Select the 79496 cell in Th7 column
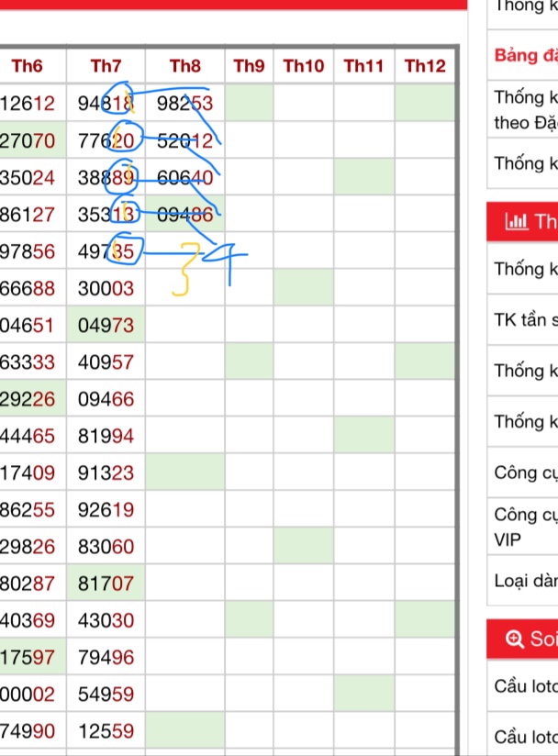Image resolution: width=558 pixels, height=756 pixels. (106, 657)
